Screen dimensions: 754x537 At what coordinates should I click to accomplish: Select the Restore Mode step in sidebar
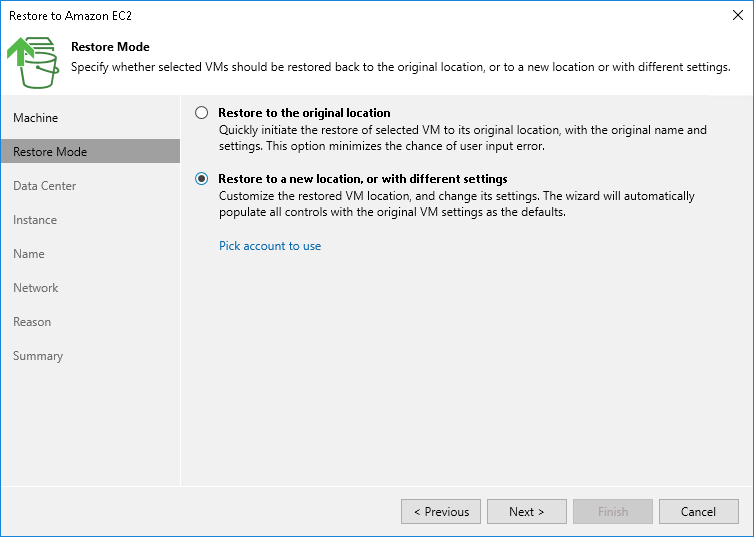(50, 152)
